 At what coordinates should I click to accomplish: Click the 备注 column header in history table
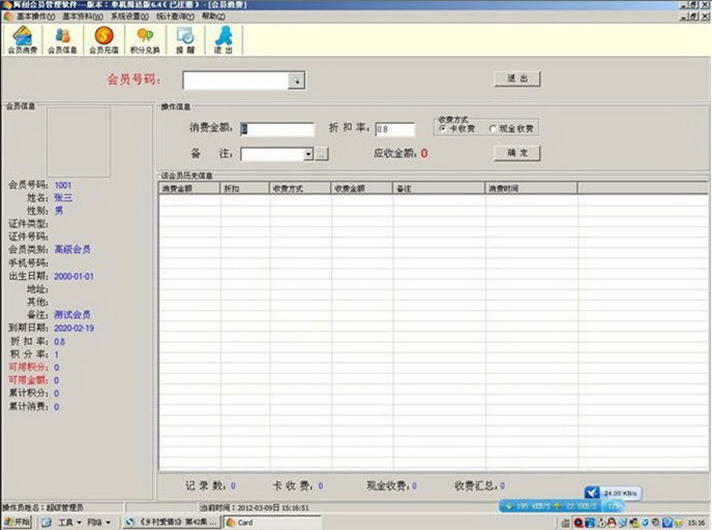click(x=439, y=188)
